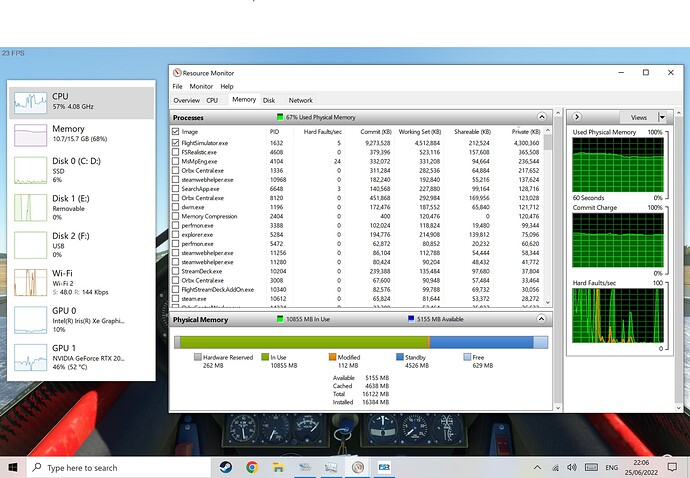This screenshot has height=478, width=690.
Task: Click the light blue Free memory bar segment
Action: click(540, 342)
